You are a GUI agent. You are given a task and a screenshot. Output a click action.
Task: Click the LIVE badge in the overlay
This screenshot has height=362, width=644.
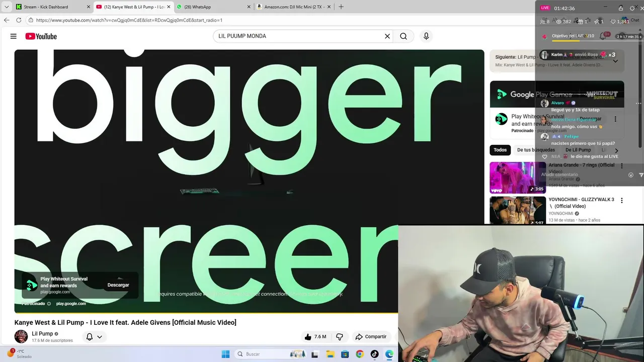click(x=545, y=8)
